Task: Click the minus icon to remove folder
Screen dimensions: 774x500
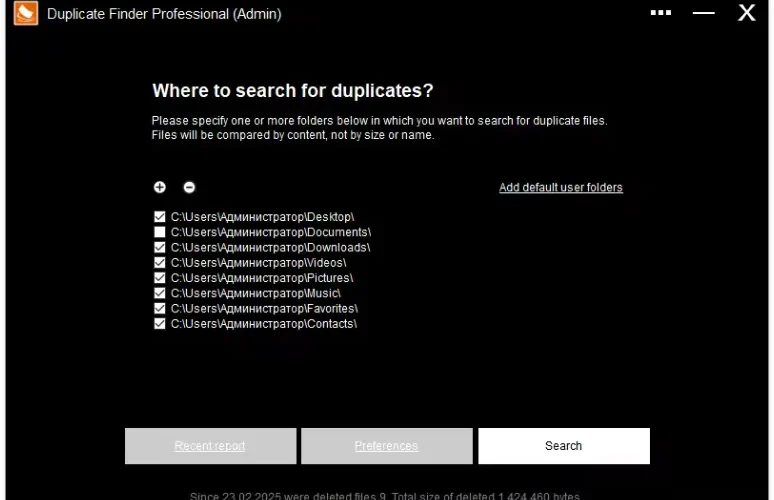Action: click(x=189, y=187)
